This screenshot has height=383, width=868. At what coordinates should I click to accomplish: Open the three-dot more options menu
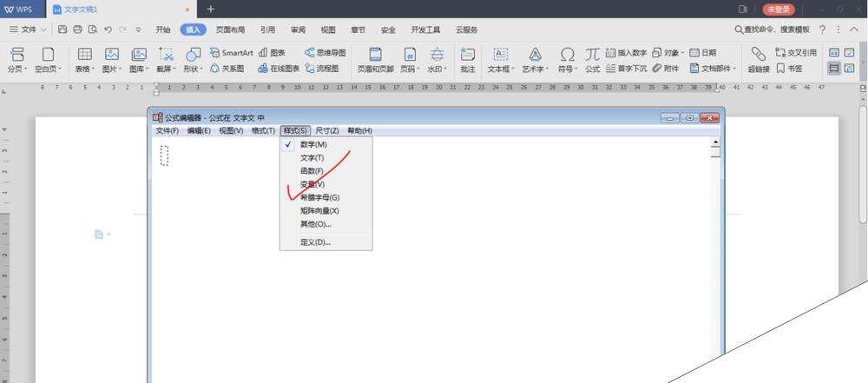pos(838,30)
